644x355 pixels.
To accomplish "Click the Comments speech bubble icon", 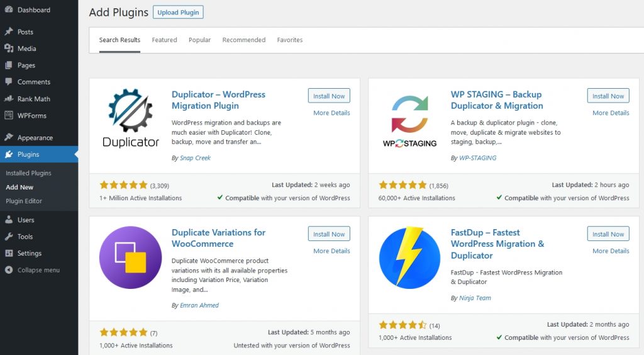I will click(x=9, y=82).
